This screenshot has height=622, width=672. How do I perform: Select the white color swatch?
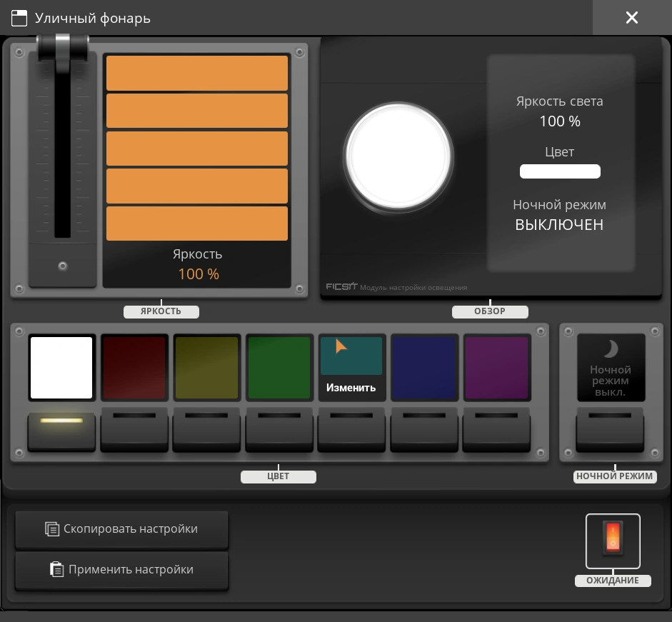(x=61, y=368)
